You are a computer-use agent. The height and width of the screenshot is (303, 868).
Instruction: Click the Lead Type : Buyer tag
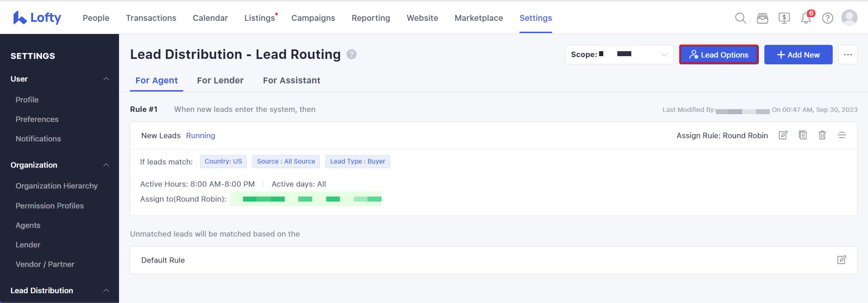(358, 161)
